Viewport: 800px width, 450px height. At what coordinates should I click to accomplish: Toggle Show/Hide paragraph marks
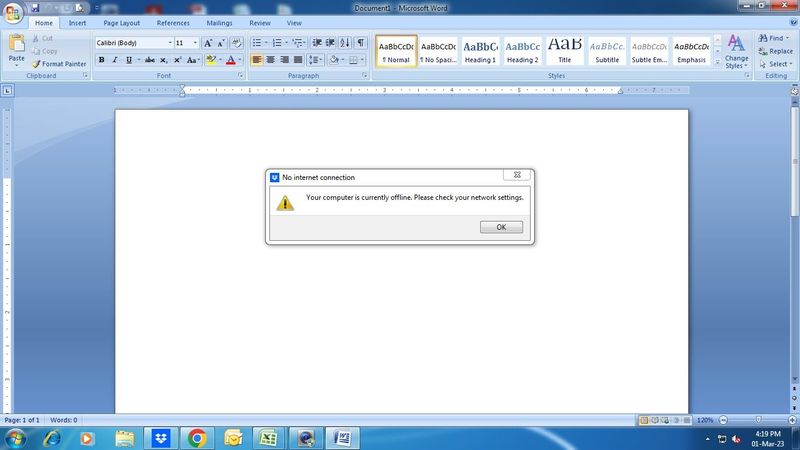(361, 42)
